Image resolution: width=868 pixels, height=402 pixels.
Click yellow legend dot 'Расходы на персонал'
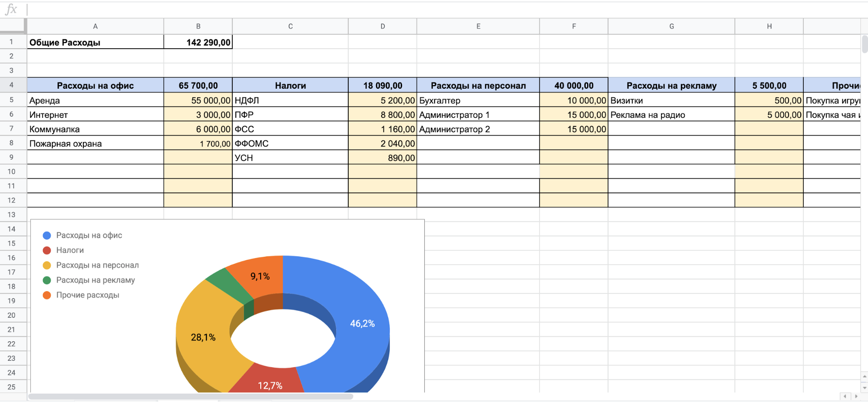(47, 265)
